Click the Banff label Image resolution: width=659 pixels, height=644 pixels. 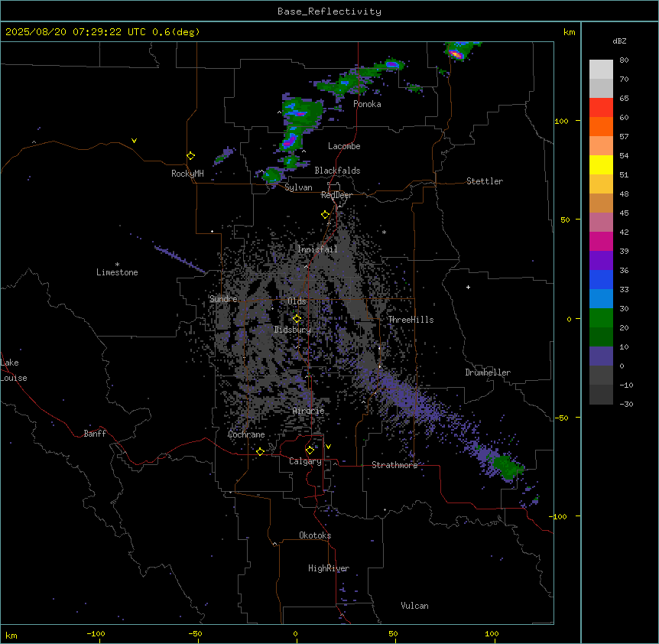95,434
